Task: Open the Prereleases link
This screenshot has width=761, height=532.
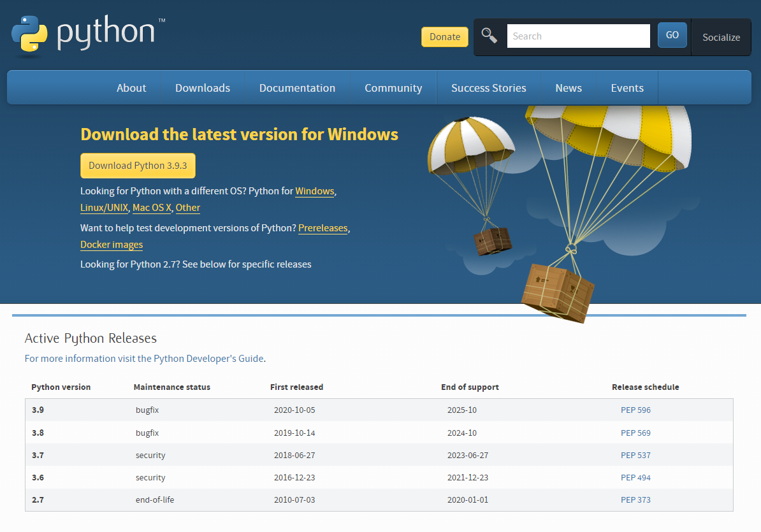Action: coord(323,228)
